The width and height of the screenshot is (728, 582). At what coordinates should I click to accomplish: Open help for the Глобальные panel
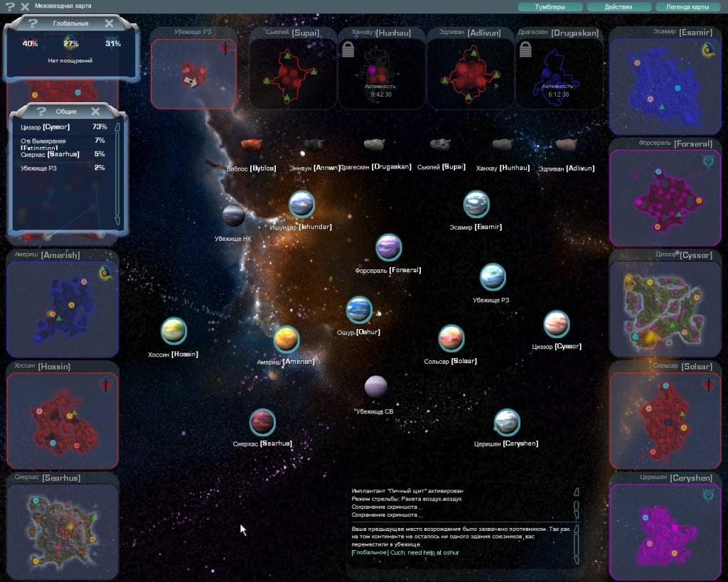coord(33,23)
